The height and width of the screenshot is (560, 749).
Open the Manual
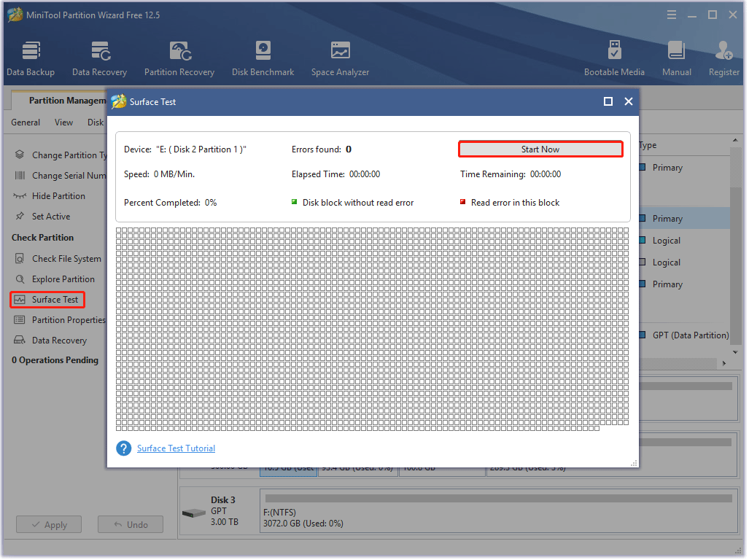coord(678,58)
